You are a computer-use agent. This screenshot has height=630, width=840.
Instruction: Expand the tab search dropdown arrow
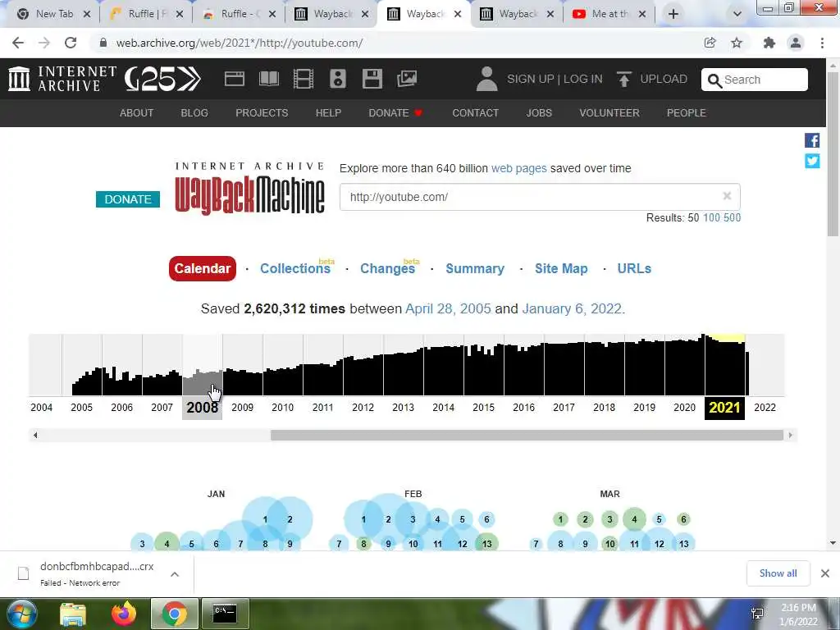pyautogui.click(x=737, y=14)
